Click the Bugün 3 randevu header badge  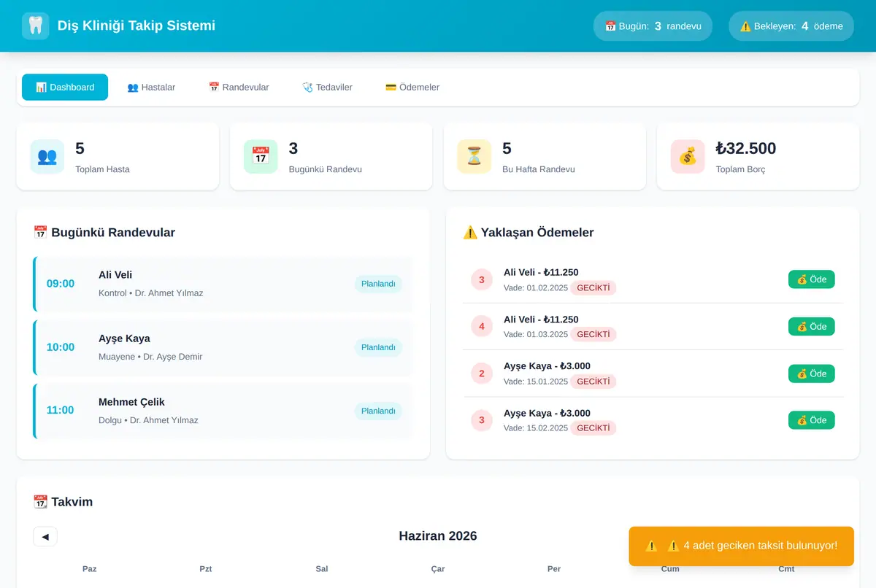coord(653,26)
